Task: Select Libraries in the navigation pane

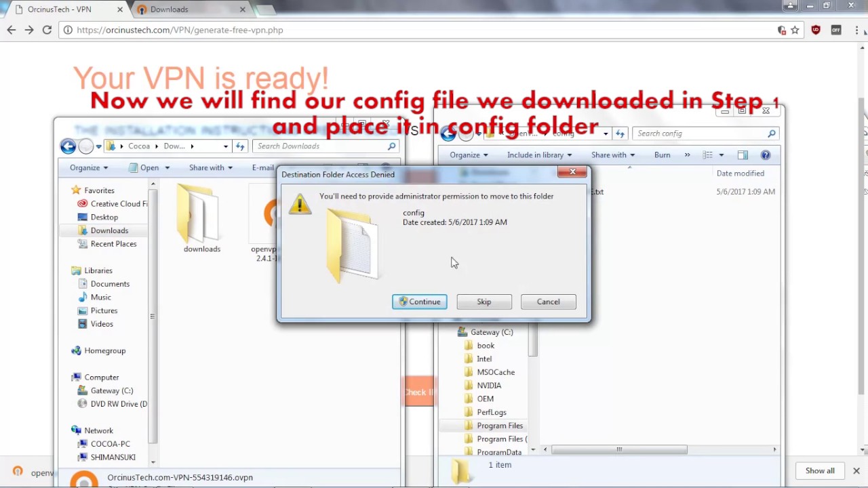Action: (x=98, y=270)
